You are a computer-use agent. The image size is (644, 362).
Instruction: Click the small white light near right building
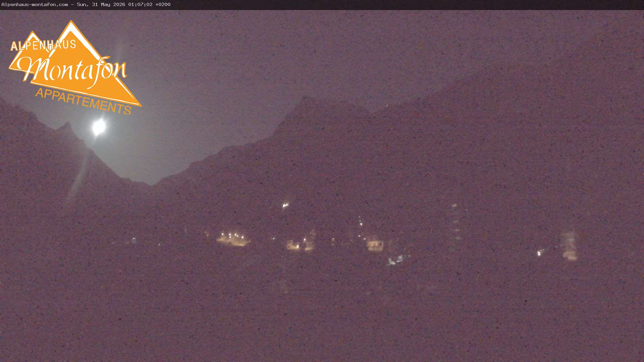click(x=539, y=253)
